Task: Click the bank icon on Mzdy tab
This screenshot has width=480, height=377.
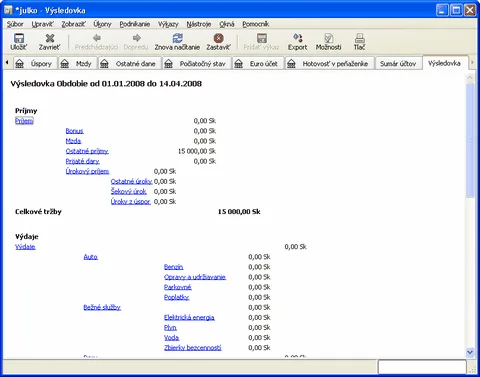Action: [65, 63]
